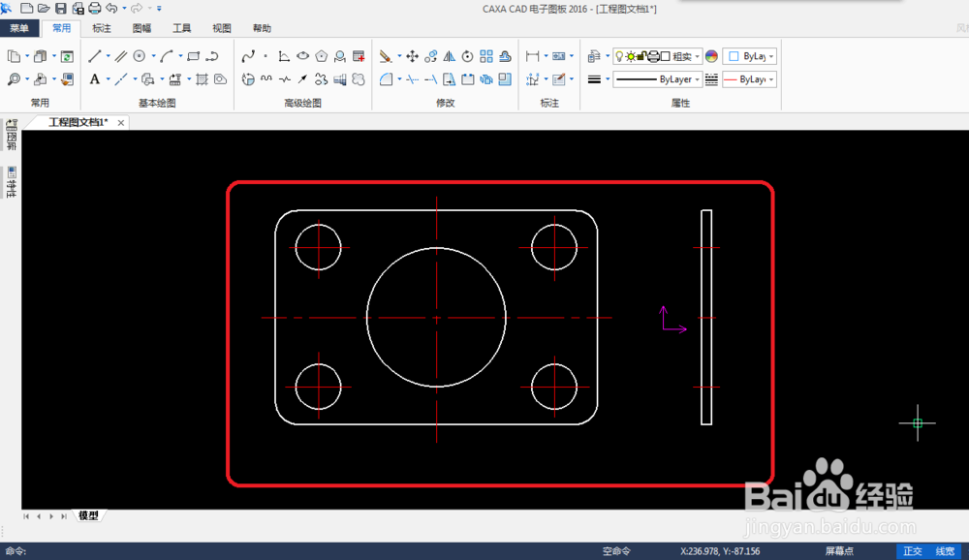Open the 粗实 layer dropdown
Image resolution: width=969 pixels, height=560 pixels.
(x=697, y=56)
